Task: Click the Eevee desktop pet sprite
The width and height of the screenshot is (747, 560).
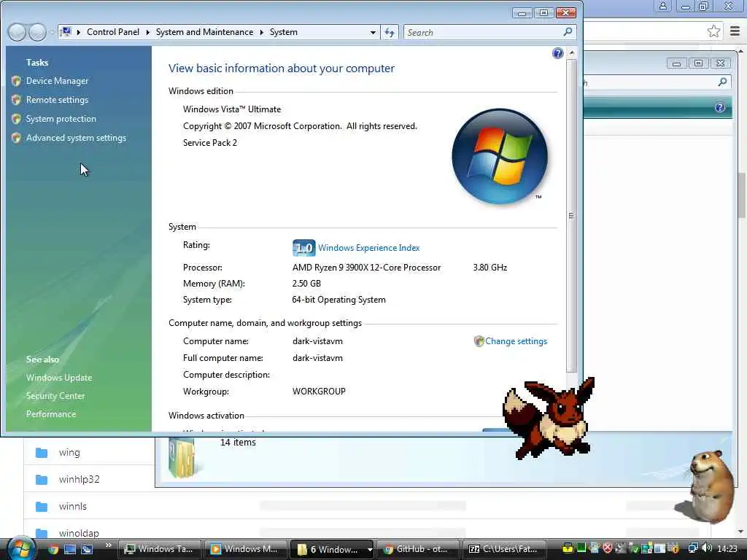Action: point(548,418)
